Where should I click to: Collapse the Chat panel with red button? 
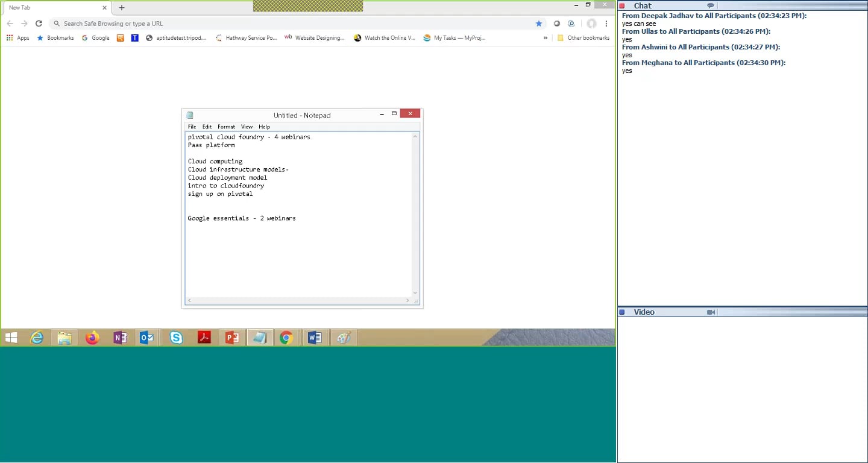(622, 6)
